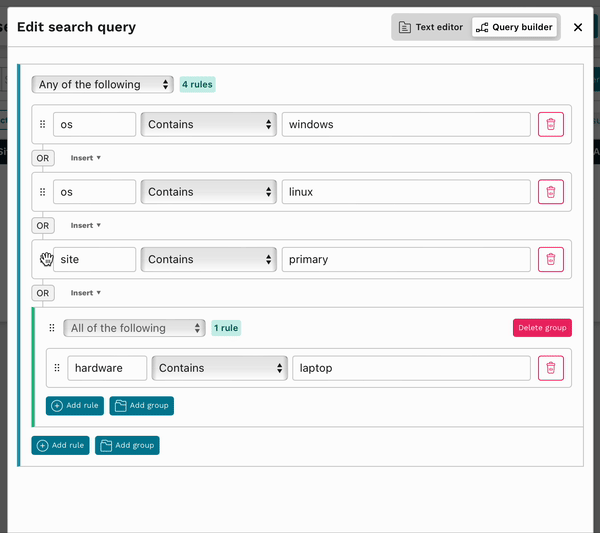Click OR connector below linux rule
Viewport: 600px width, 533px height.
(x=43, y=225)
